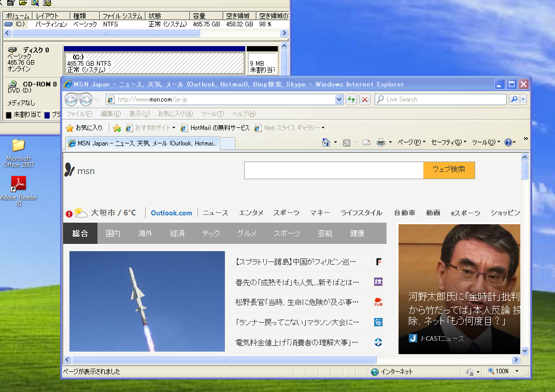Click the Live Search magnifier button
The height and width of the screenshot is (392, 555).
click(514, 99)
